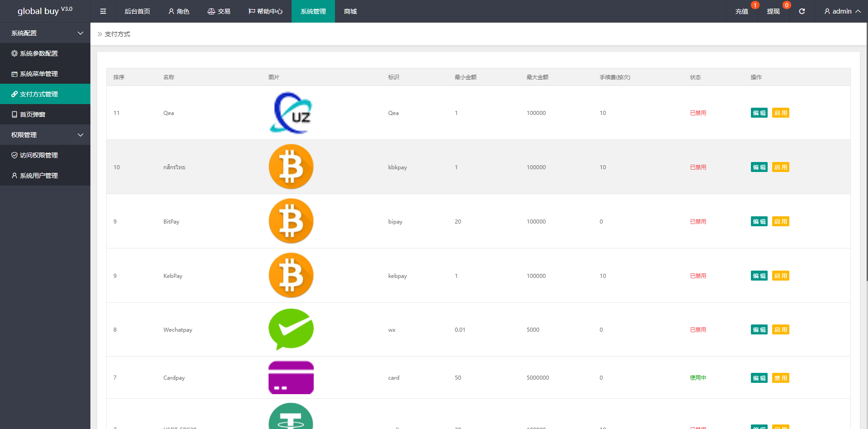Viewport: 868px width, 429px height.
Task: Click the 支付方式 breadcrumb
Action: pyautogui.click(x=118, y=34)
